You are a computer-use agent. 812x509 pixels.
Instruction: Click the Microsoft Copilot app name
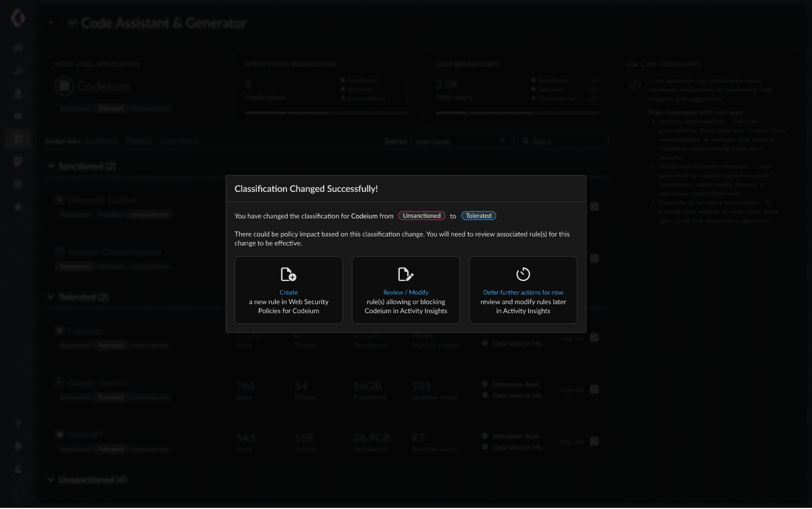click(x=101, y=200)
